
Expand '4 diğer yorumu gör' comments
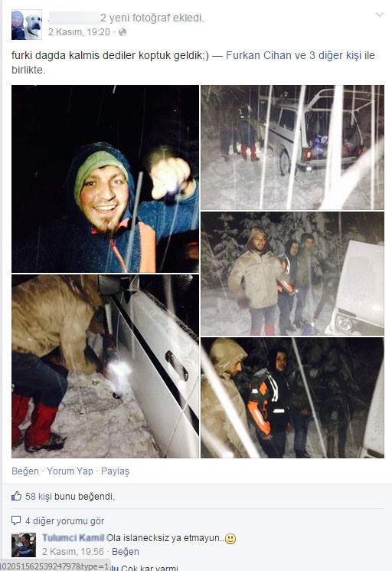tap(65, 520)
